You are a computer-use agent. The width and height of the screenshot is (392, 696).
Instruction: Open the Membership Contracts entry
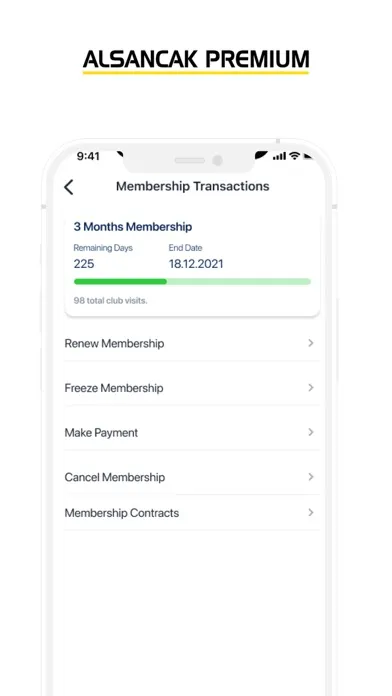(x=192, y=513)
